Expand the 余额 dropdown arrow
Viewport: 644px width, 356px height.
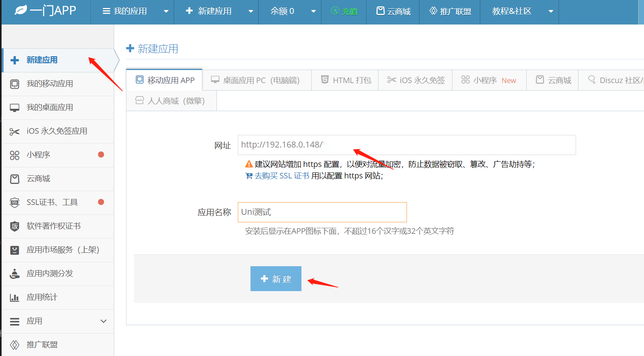click(314, 11)
